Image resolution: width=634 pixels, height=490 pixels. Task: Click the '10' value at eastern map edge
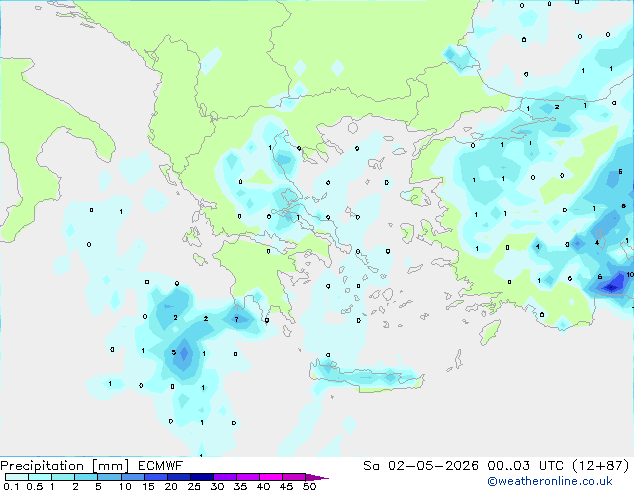click(x=630, y=275)
